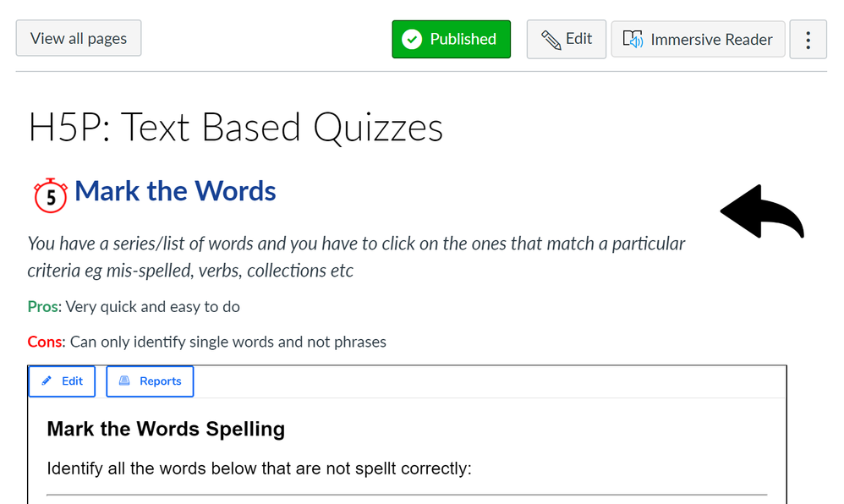The width and height of the screenshot is (844, 504).
Task: Click the H5P: Text Based Quizzes page title
Action: [x=235, y=129]
